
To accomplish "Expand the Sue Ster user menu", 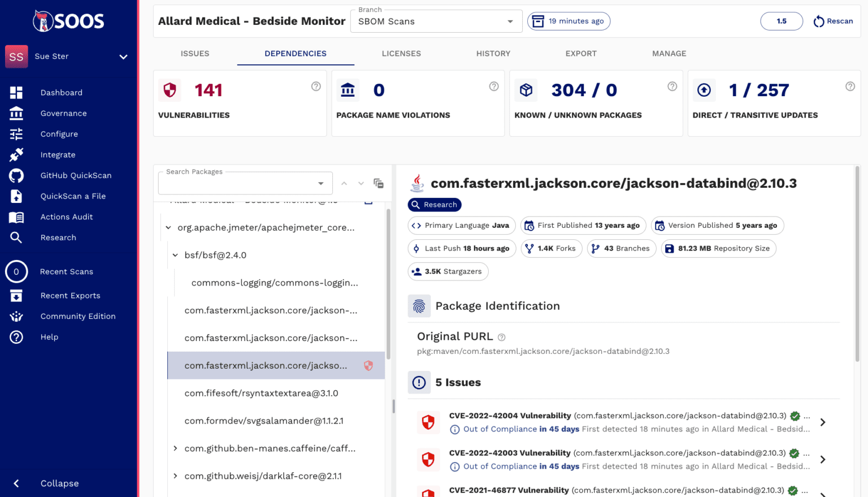I will pos(123,57).
